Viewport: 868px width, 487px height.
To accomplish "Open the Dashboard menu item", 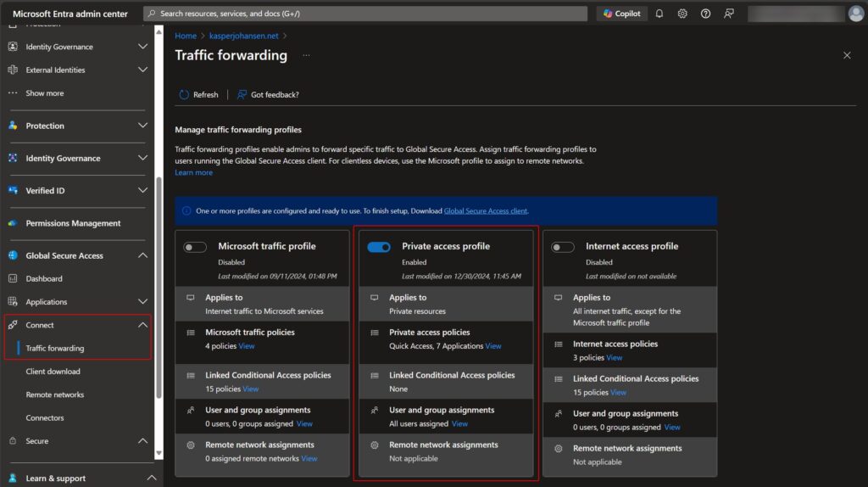I will 44,278.
